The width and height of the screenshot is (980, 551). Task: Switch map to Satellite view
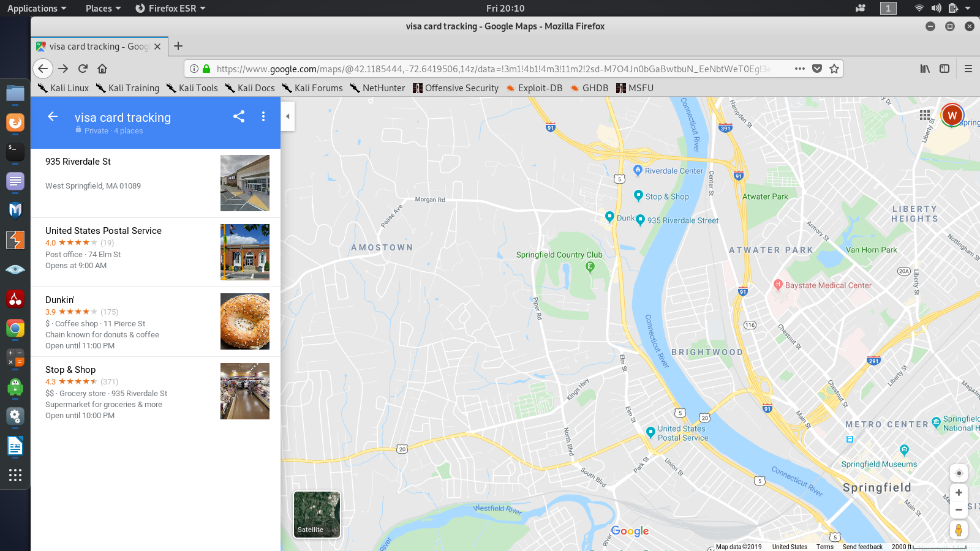(317, 514)
